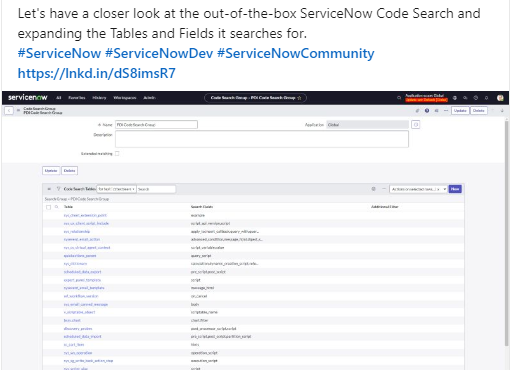Image resolution: width=518 pixels, height=370 pixels.
Task: Click the ServiceNow page vertical scrollbar
Action: (507, 233)
